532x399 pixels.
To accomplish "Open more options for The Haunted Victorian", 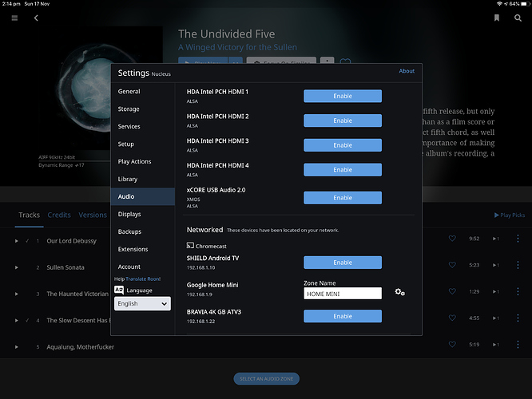I will coord(518,291).
